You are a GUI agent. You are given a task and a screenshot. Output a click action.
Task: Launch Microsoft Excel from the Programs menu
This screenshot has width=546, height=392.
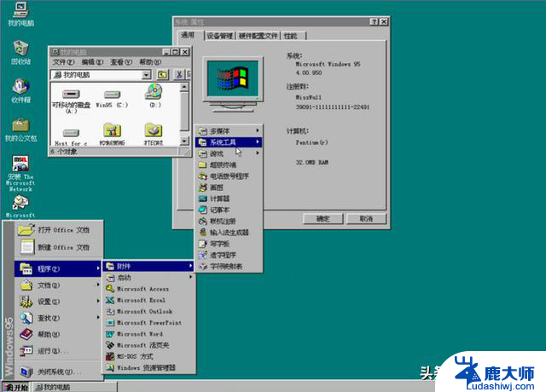coord(148,300)
